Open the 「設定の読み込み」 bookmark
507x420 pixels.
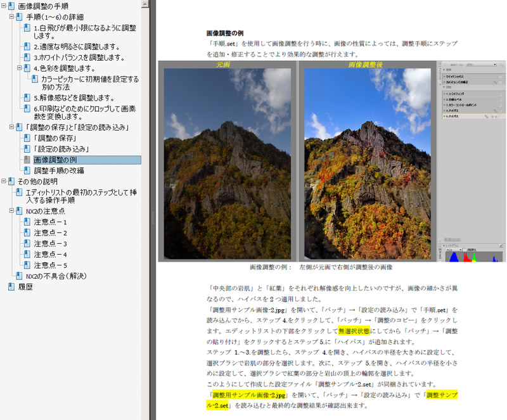[x=61, y=149]
